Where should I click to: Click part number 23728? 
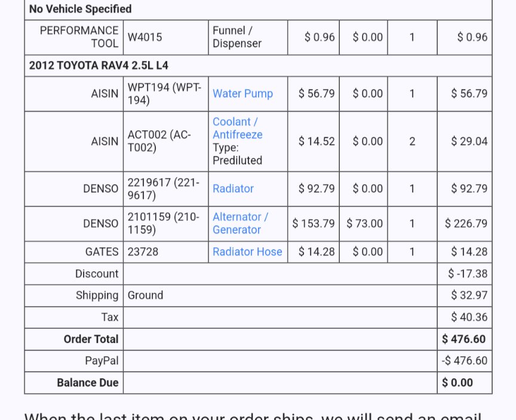click(x=143, y=252)
